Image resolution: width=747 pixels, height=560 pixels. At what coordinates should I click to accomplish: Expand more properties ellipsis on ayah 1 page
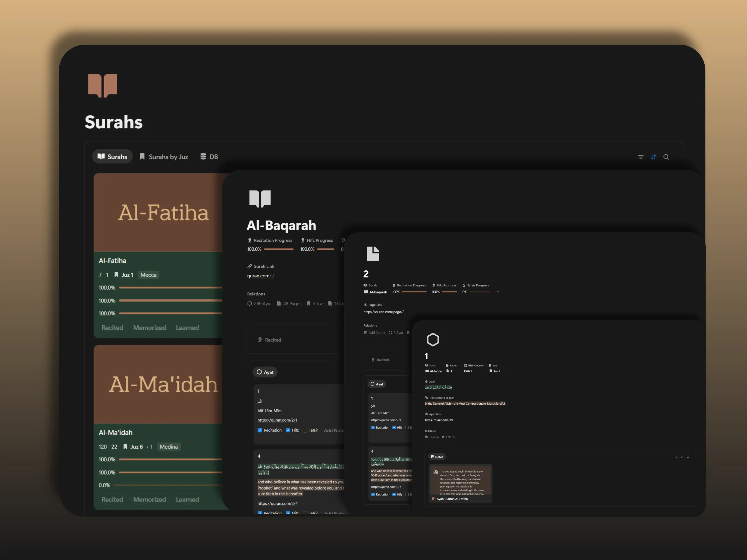point(509,371)
